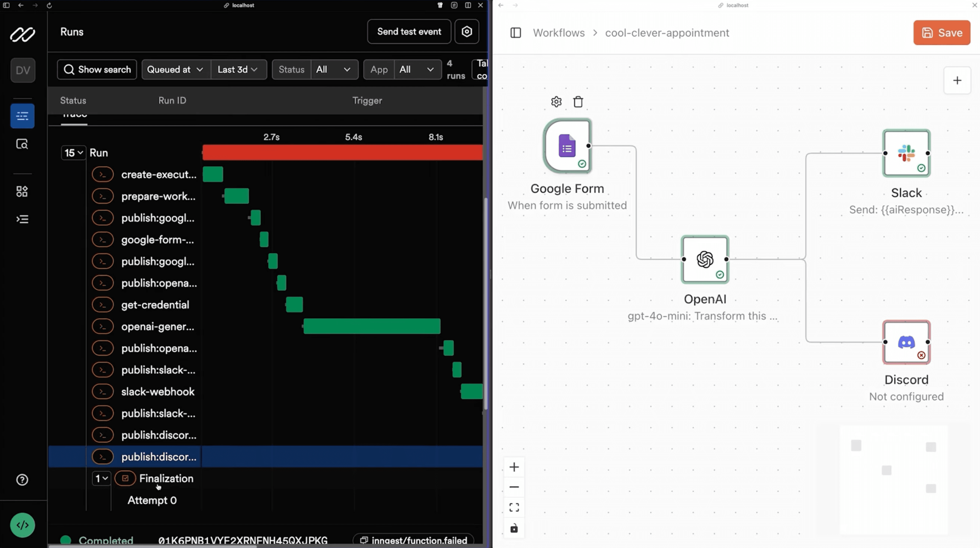Toggle the canvas lock control
The height and width of the screenshot is (548, 980).
click(x=514, y=528)
